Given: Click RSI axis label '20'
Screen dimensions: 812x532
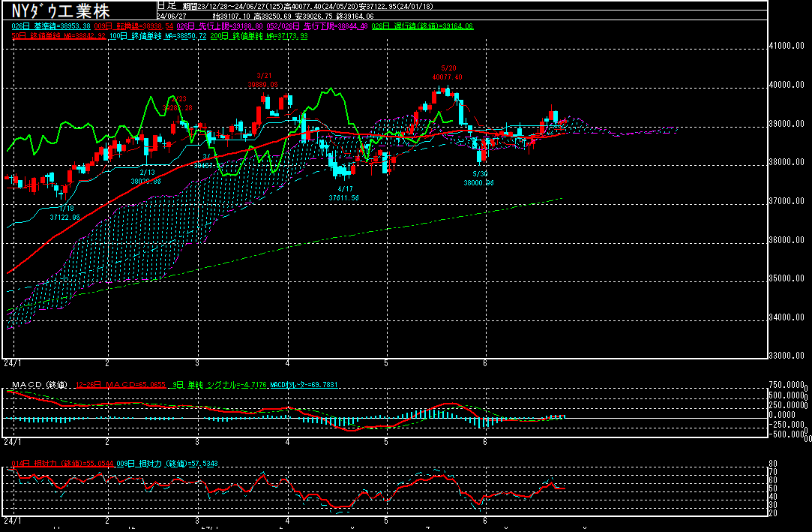Looking at the screenshot, I should click(x=773, y=513).
